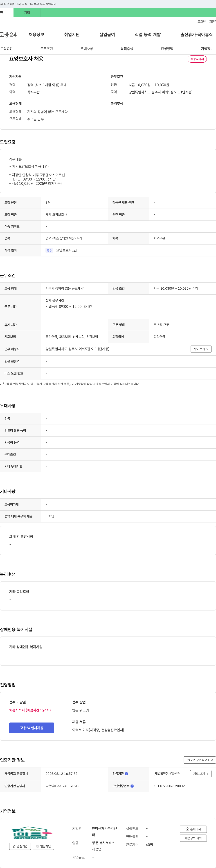Screen dimensions: 216x868
Task: Click the 고용24 logo
Action: [8, 34]
